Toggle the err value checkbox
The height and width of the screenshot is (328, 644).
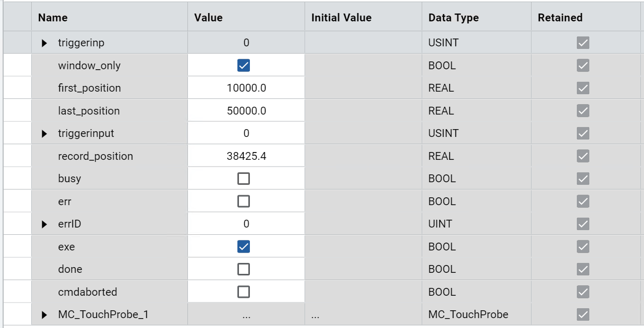coord(244,201)
